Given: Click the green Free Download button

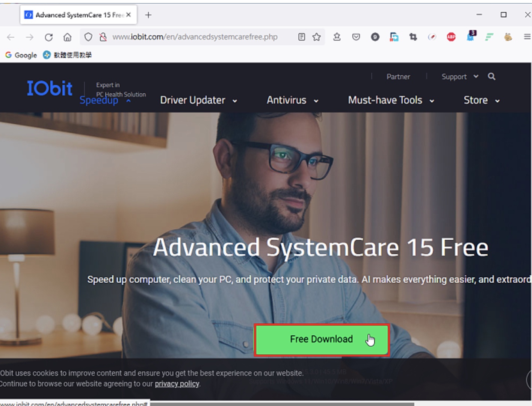Looking at the screenshot, I should pos(322,339).
